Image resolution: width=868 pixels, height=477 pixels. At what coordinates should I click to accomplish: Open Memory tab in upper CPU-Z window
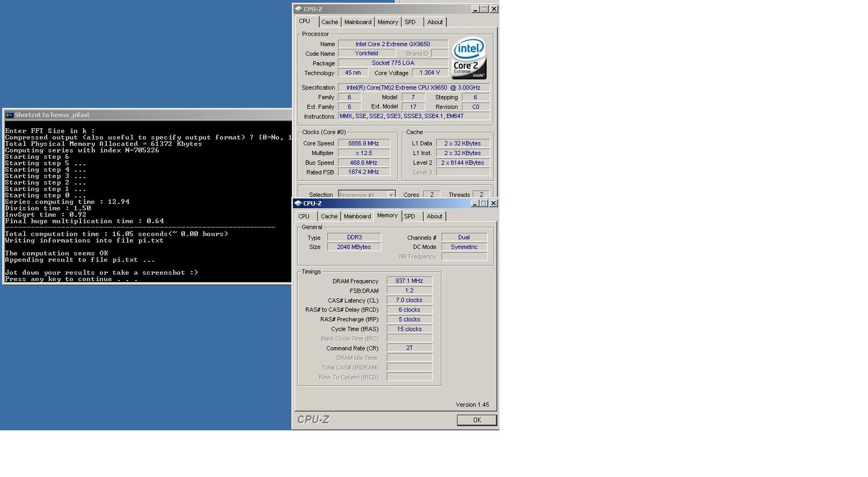click(387, 22)
